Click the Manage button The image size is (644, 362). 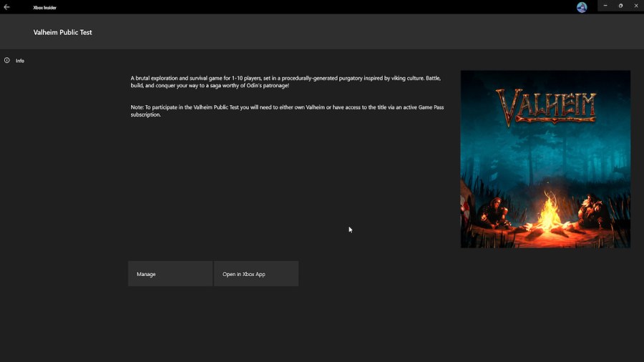point(170,274)
